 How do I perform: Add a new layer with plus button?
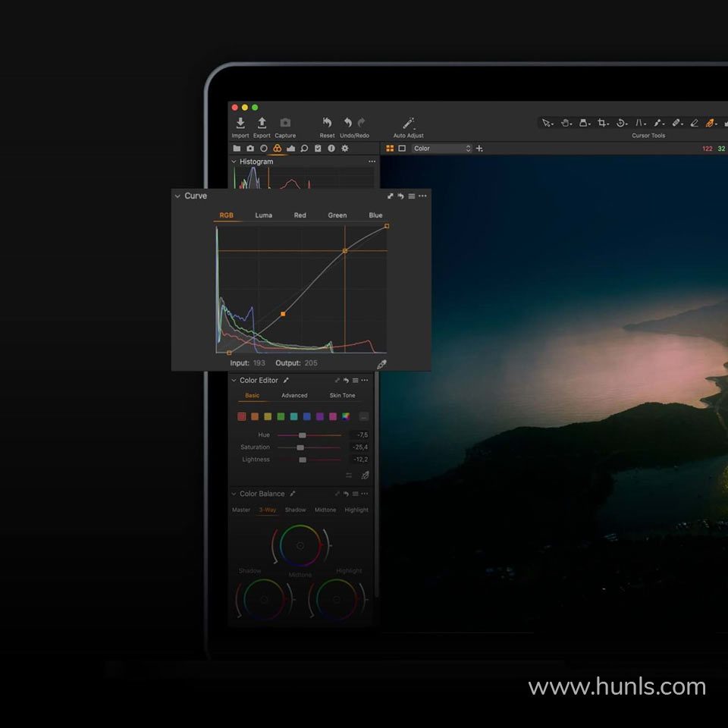479,149
